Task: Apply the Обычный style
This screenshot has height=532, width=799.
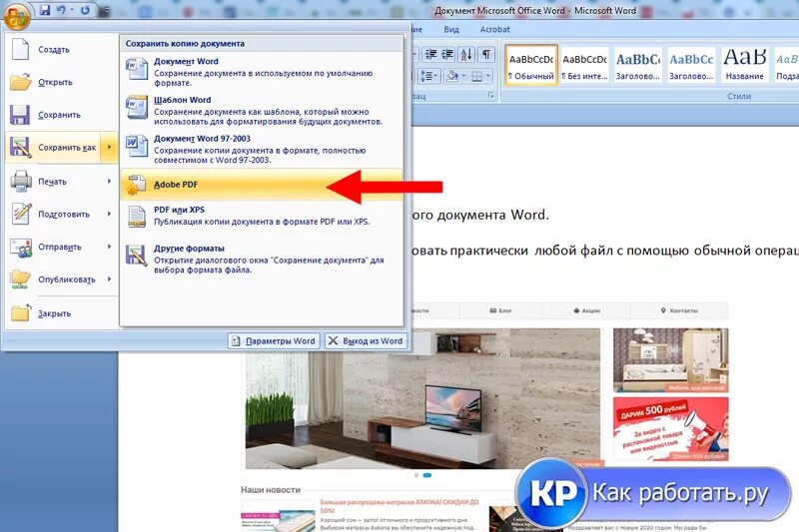Action: (x=531, y=65)
